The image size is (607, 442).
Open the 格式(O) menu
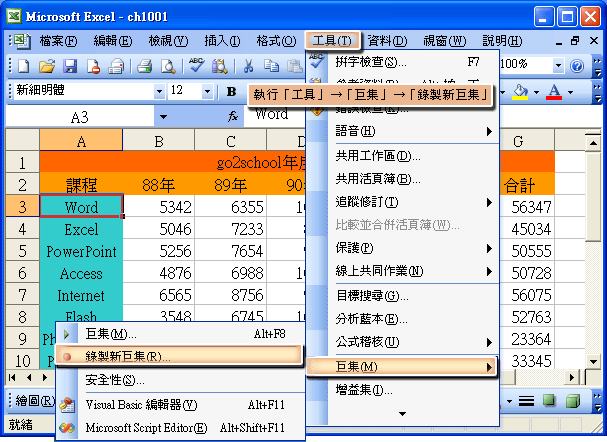pyautogui.click(x=276, y=41)
